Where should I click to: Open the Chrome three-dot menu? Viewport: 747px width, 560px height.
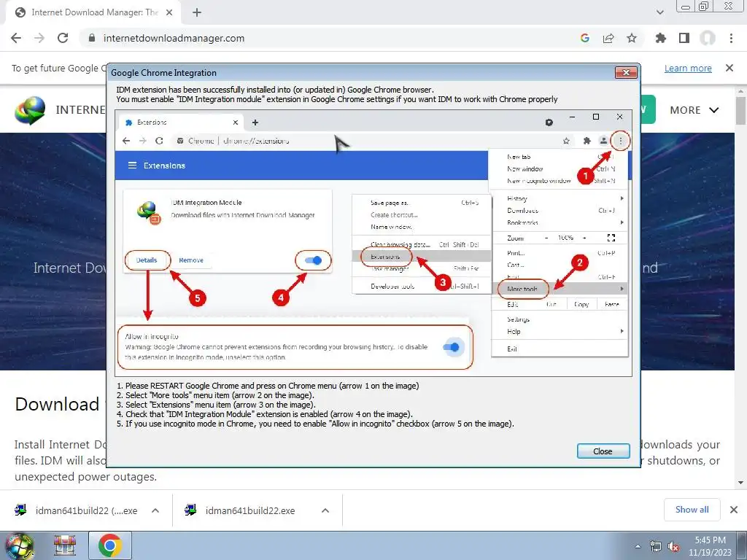[731, 38]
